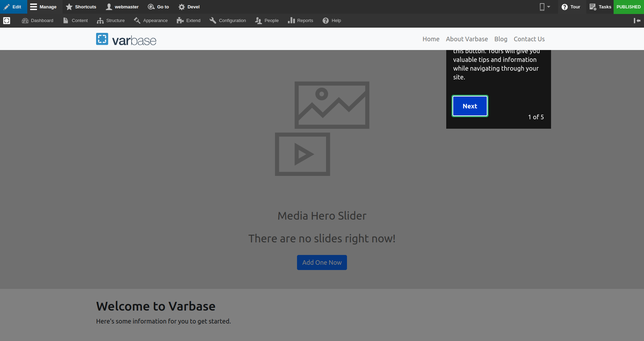644x341 pixels.
Task: Go to the Home page link
Action: point(431,39)
